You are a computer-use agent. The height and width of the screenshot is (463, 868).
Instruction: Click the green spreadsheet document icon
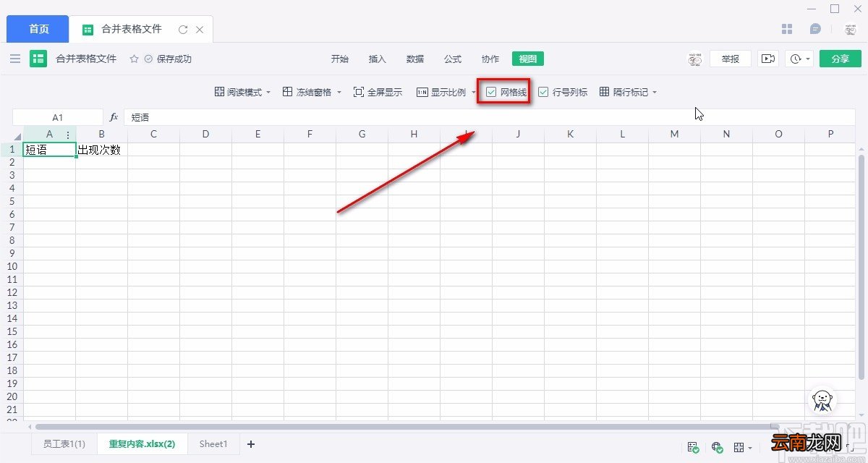pyautogui.click(x=38, y=59)
